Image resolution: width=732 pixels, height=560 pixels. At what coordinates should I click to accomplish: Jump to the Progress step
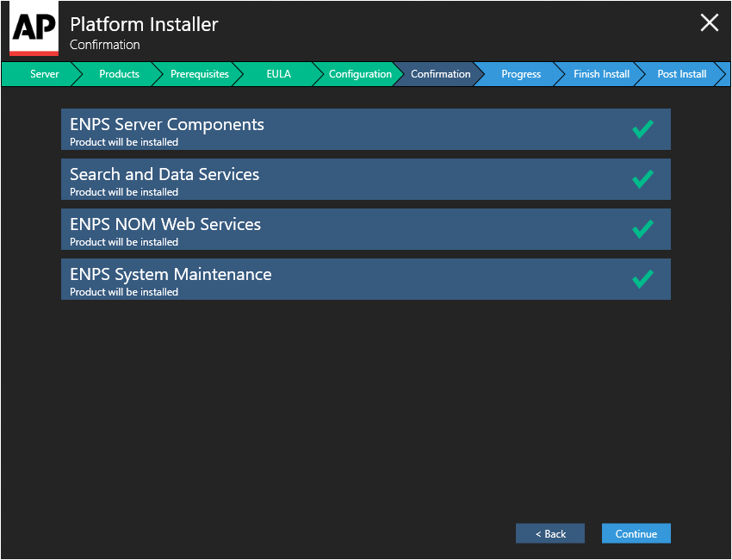[x=521, y=74]
